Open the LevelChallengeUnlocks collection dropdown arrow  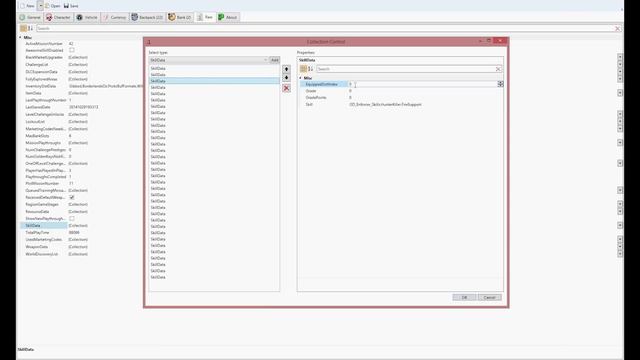tap(620, 114)
